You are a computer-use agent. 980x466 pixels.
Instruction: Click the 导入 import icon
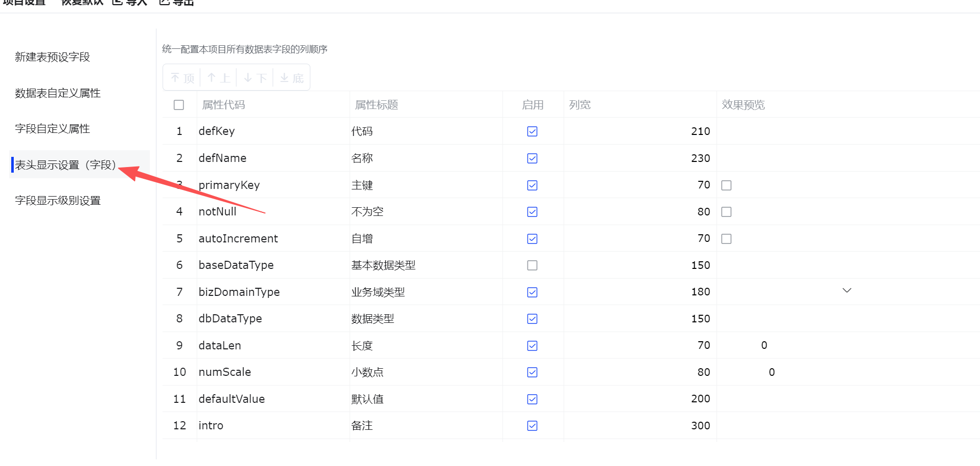tap(118, 3)
